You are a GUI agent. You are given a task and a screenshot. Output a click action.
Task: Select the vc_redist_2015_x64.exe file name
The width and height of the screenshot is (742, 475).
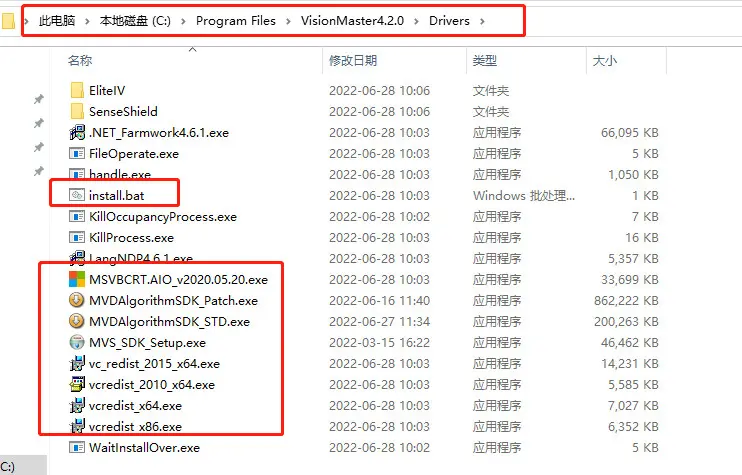pos(154,363)
